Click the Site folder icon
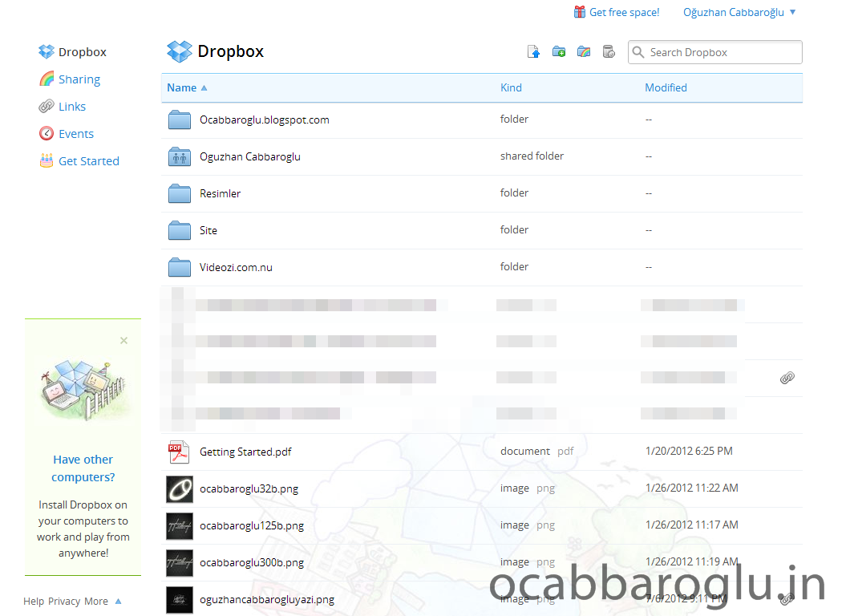842x616 pixels. [x=180, y=230]
